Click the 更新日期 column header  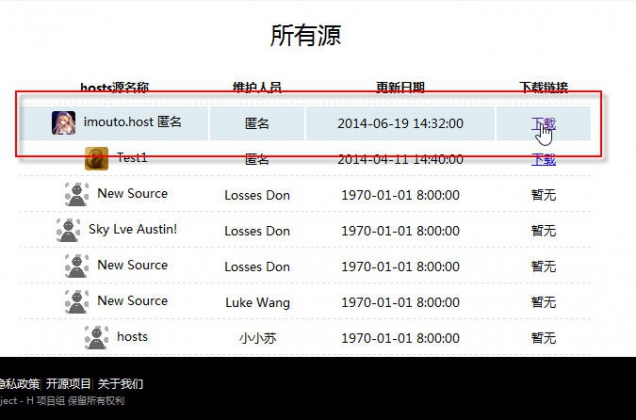click(x=400, y=88)
